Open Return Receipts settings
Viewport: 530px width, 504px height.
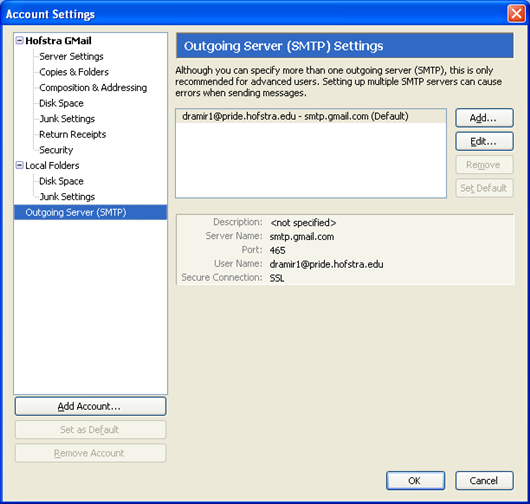[x=72, y=134]
